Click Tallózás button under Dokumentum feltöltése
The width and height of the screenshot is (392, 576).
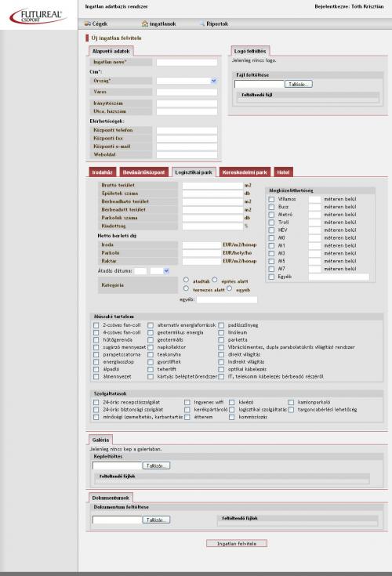[x=156, y=520]
